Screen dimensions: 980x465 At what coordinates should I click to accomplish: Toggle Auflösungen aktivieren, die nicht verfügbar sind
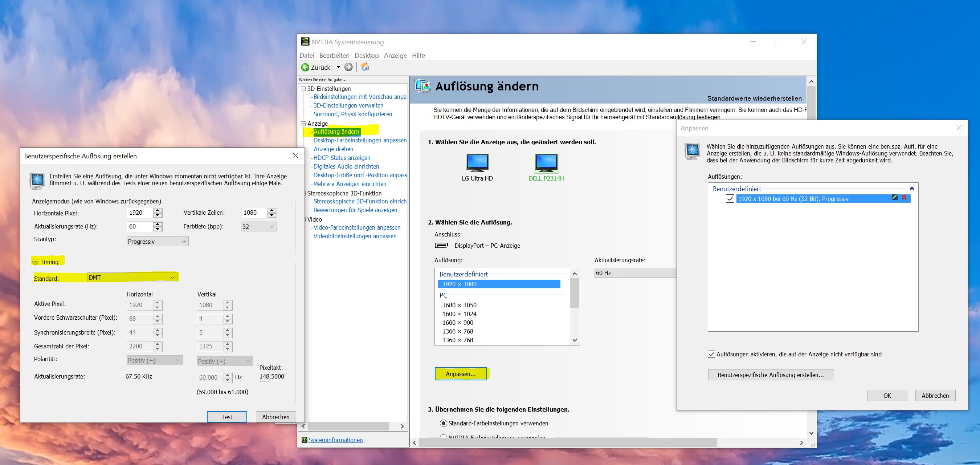[x=711, y=354]
